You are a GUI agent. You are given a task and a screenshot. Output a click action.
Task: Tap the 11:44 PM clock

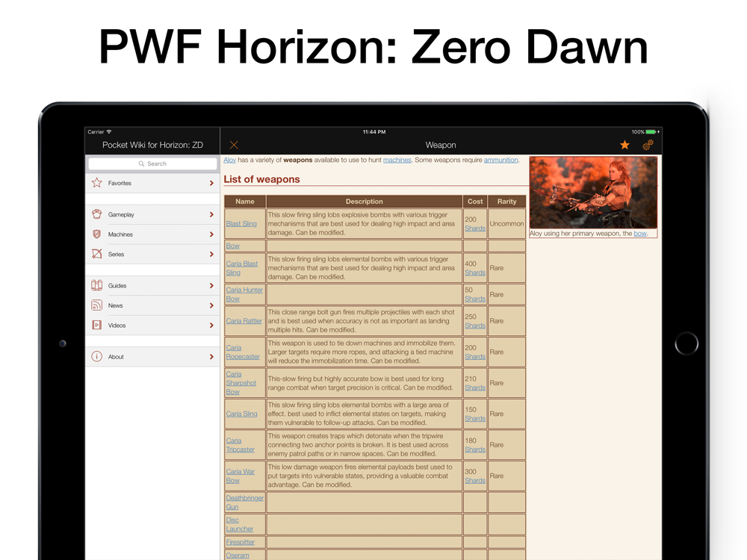coord(374,132)
